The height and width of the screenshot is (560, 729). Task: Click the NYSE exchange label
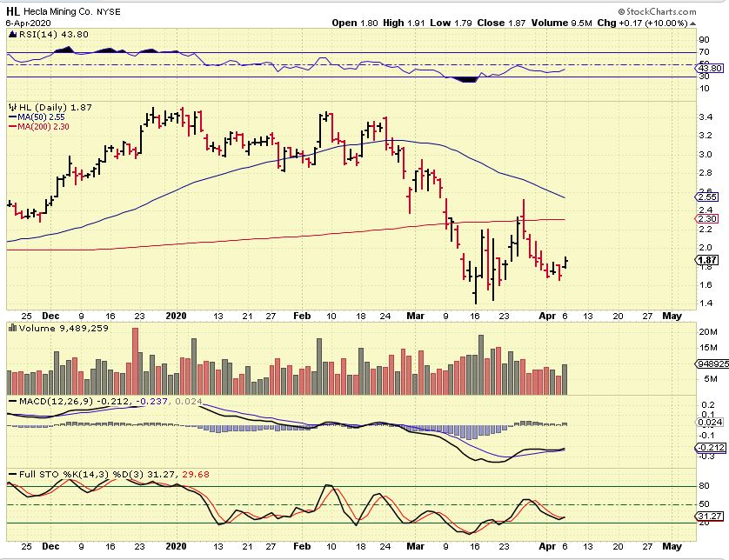[109, 12]
